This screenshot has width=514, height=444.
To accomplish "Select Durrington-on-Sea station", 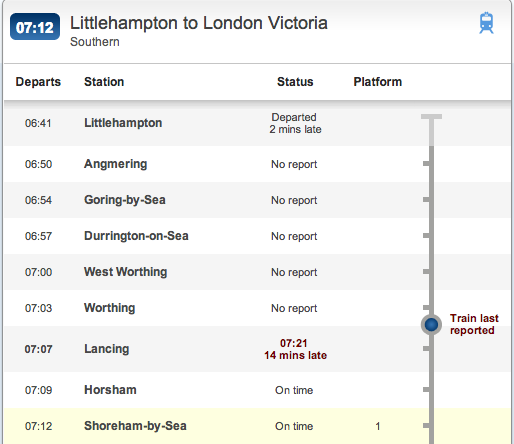I will click(136, 236).
